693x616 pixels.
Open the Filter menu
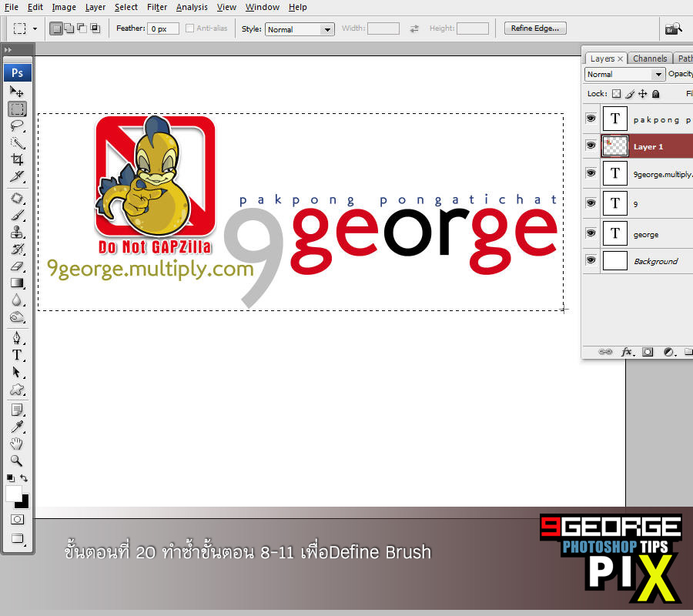(157, 7)
